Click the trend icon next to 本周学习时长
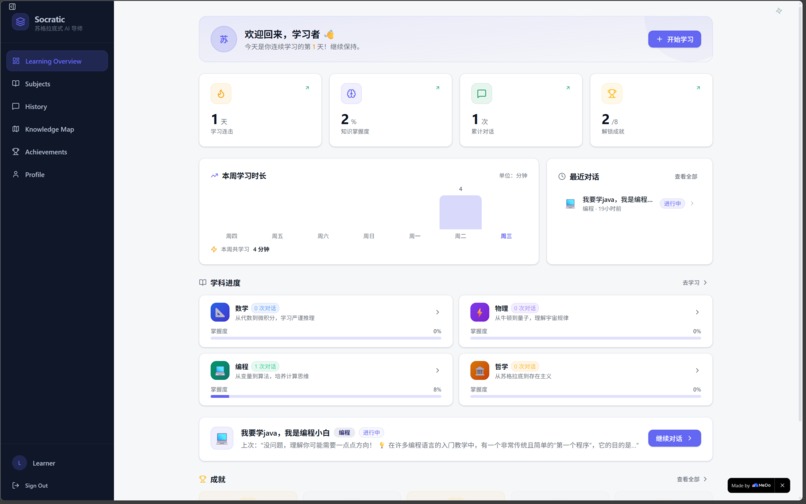 click(x=214, y=176)
